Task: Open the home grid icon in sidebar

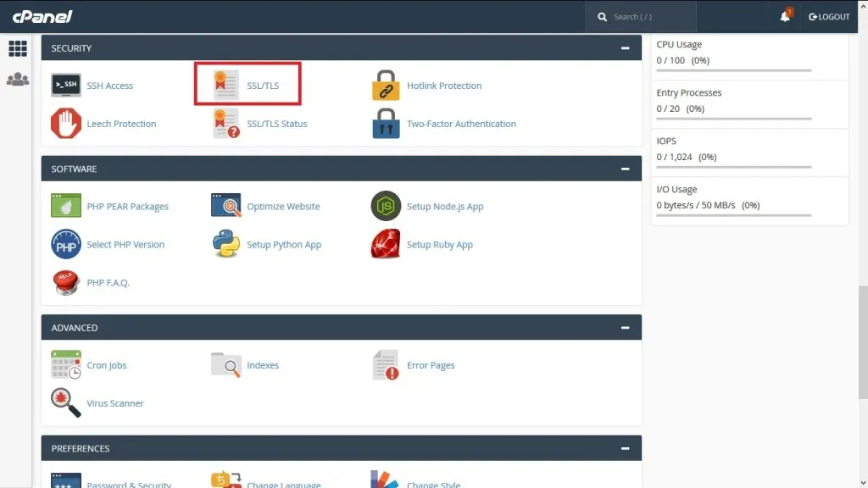Action: coord(18,48)
